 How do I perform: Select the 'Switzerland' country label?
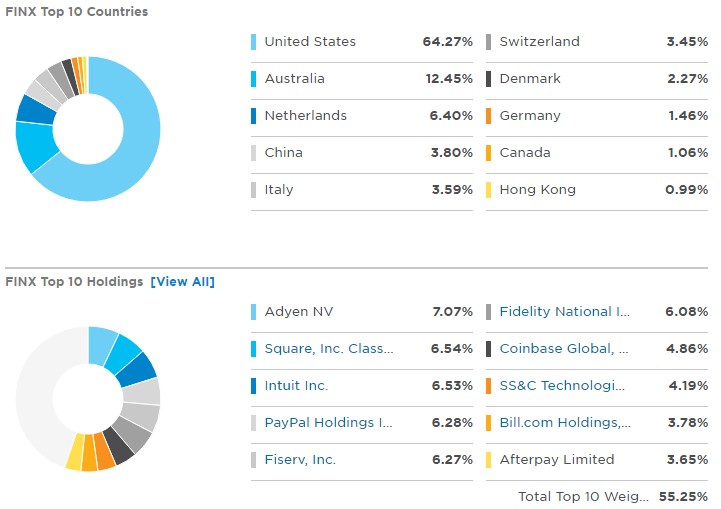[x=539, y=41]
